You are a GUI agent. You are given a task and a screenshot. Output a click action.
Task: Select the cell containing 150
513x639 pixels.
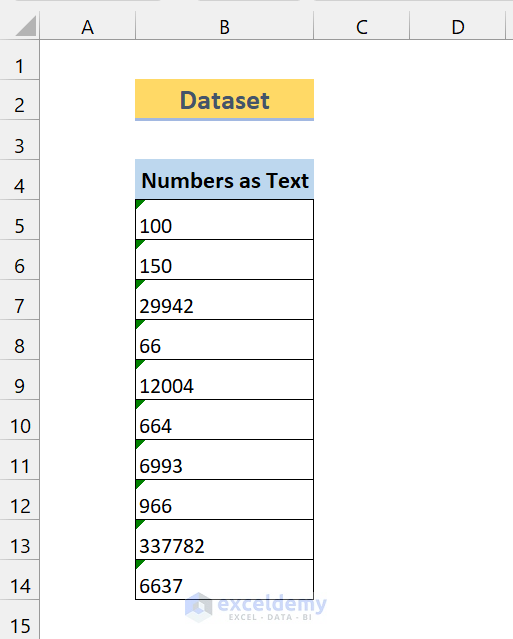tap(225, 260)
